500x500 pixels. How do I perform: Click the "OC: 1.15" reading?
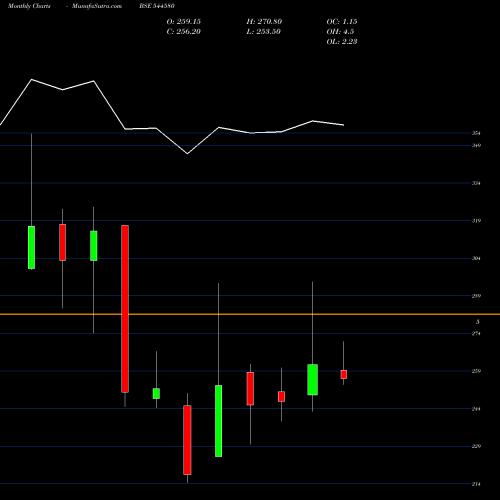(x=342, y=22)
